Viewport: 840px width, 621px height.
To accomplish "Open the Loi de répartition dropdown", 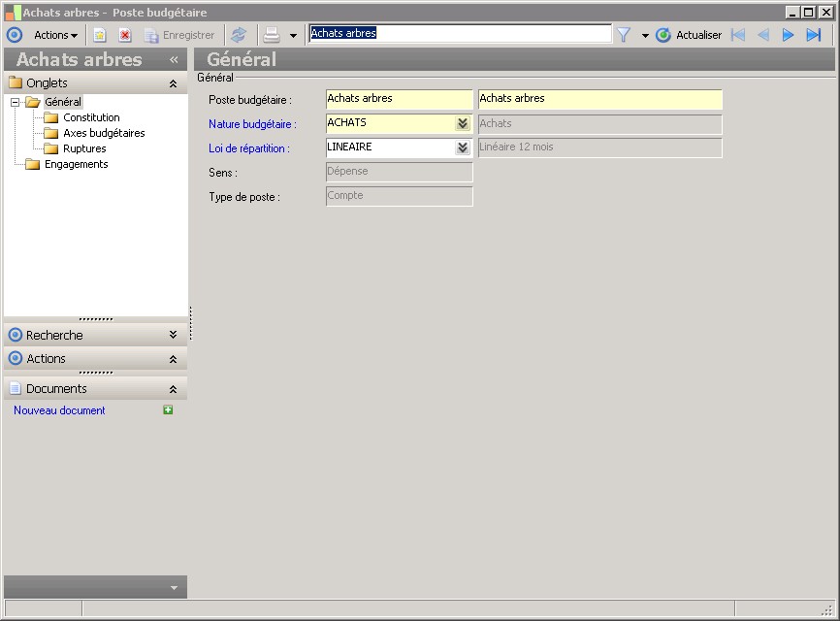I will click(x=463, y=148).
